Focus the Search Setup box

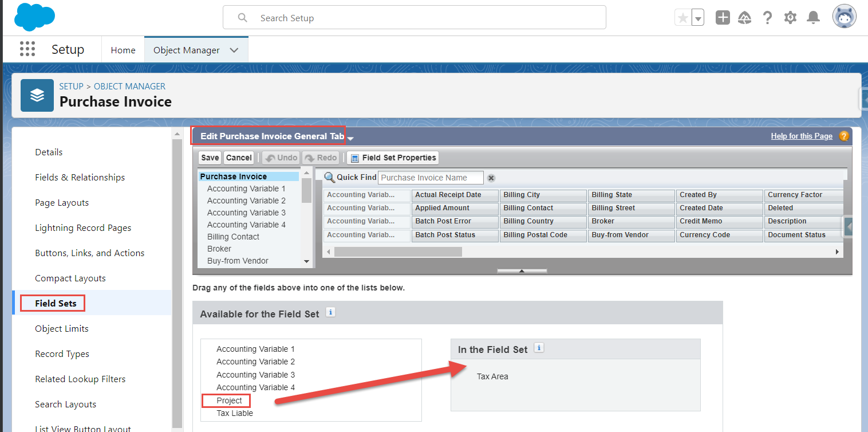[x=415, y=18]
